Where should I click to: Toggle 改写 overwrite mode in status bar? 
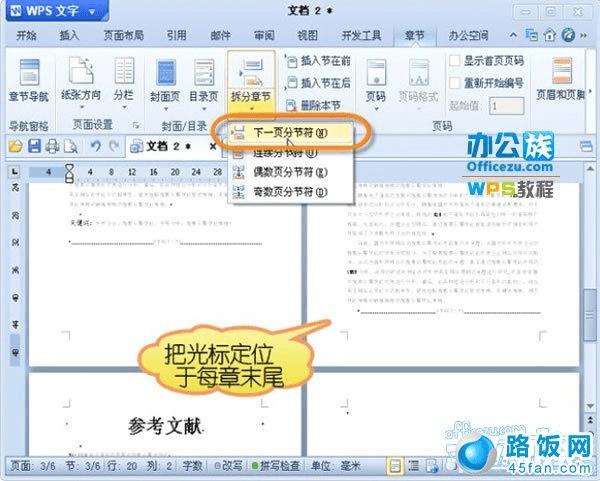228,466
